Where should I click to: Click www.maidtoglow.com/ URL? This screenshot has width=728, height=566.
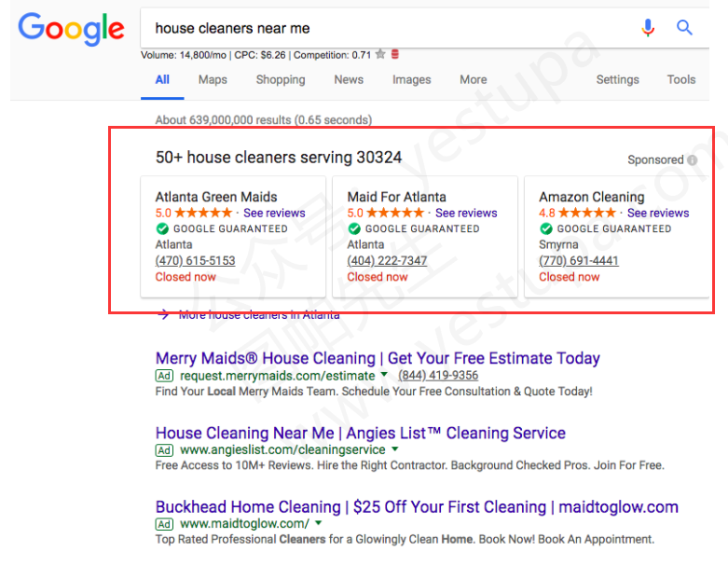pos(244,524)
